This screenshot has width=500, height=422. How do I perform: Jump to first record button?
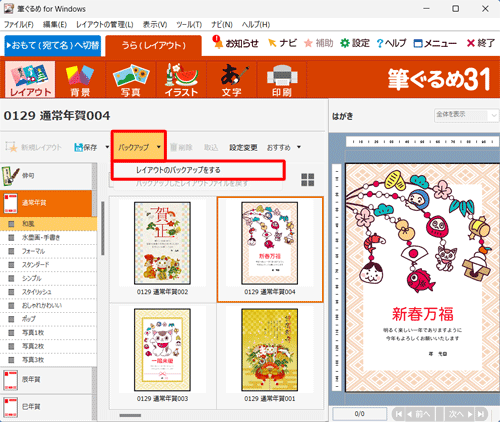(398, 414)
